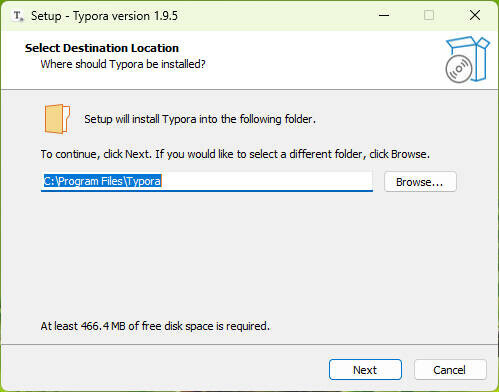Viewport: 499px width, 392px height.
Task: Proceed with the Next button
Action: pyautogui.click(x=365, y=369)
